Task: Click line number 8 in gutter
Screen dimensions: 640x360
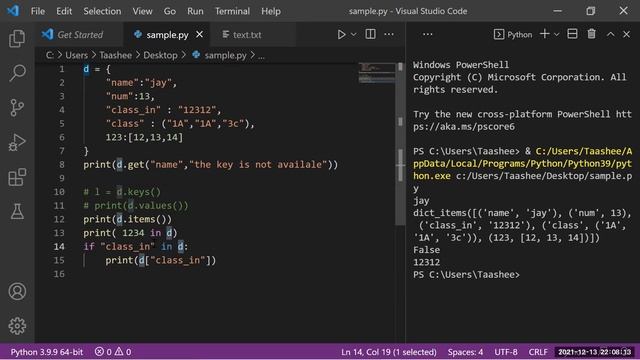Action: coord(62,164)
